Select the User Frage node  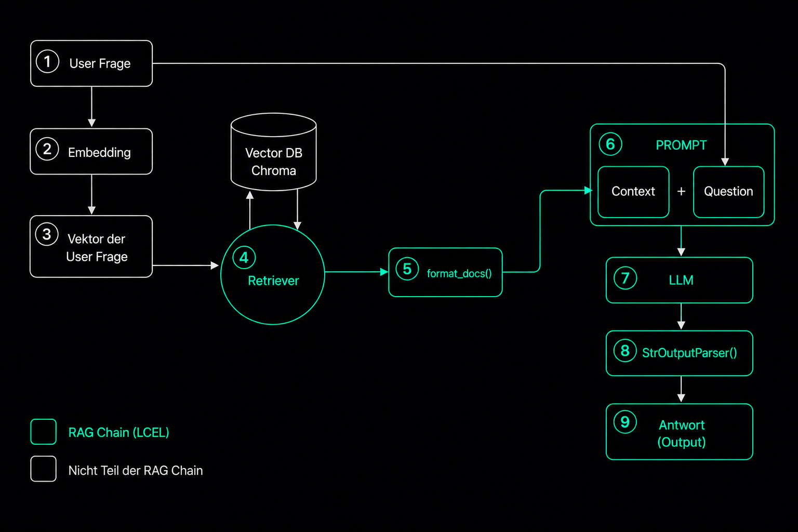point(91,63)
